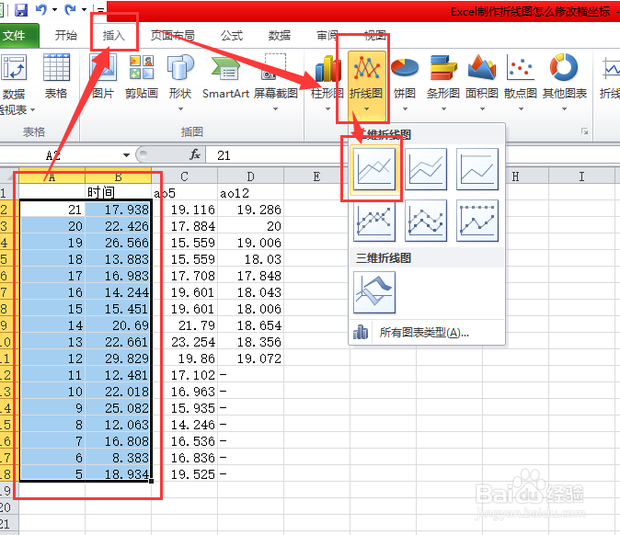Switch to the 页面布局 ribbon tab

tap(172, 36)
